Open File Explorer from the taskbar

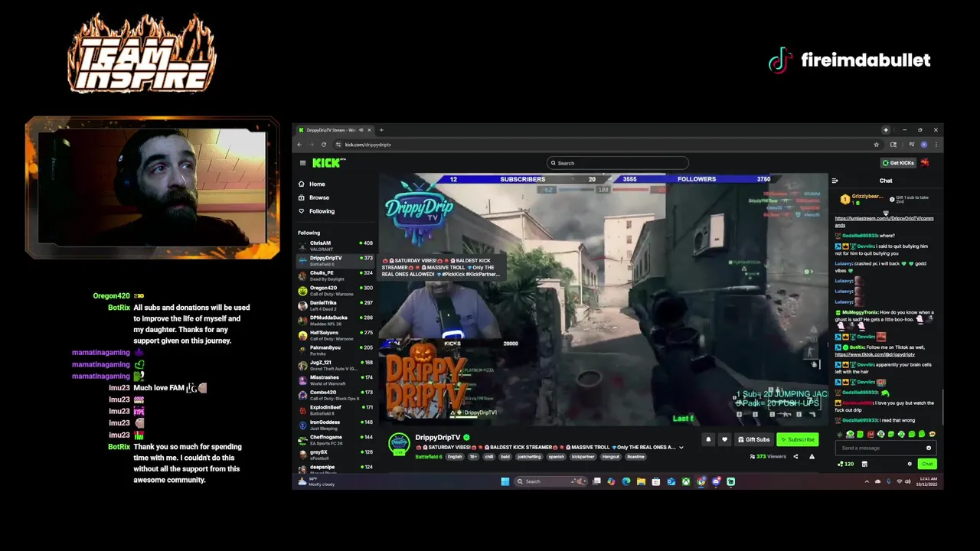641,481
